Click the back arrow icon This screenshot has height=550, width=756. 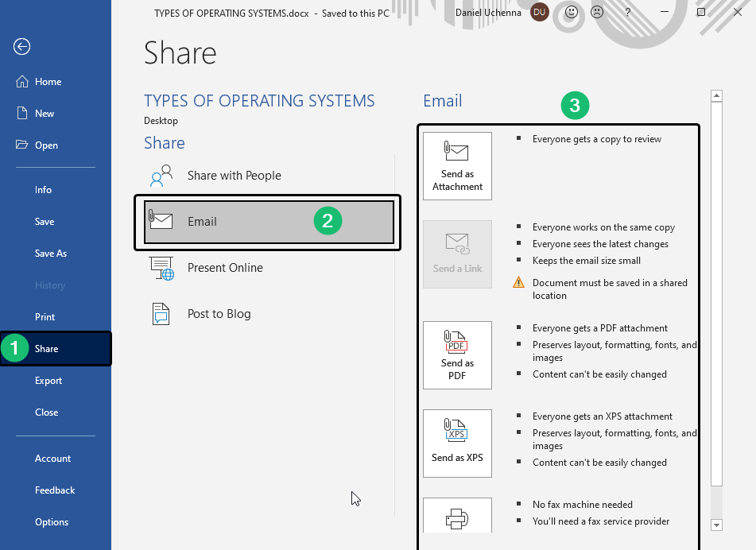(22, 47)
